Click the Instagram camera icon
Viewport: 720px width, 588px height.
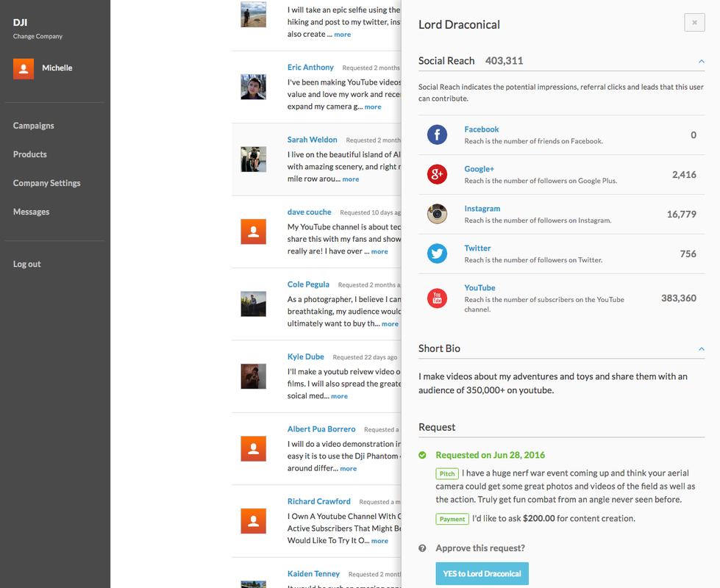pos(437,214)
